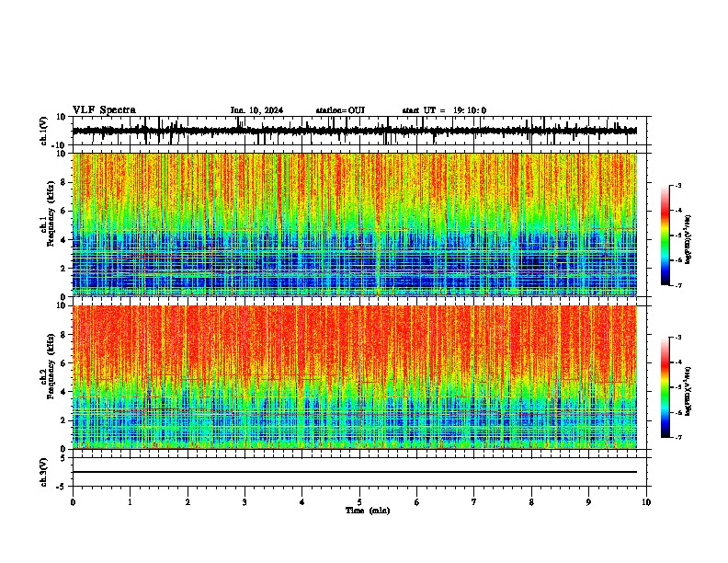Screen dimensions: 728x563
Task: Select the "start UT = 19:10:0" header text
Action: click(444, 110)
